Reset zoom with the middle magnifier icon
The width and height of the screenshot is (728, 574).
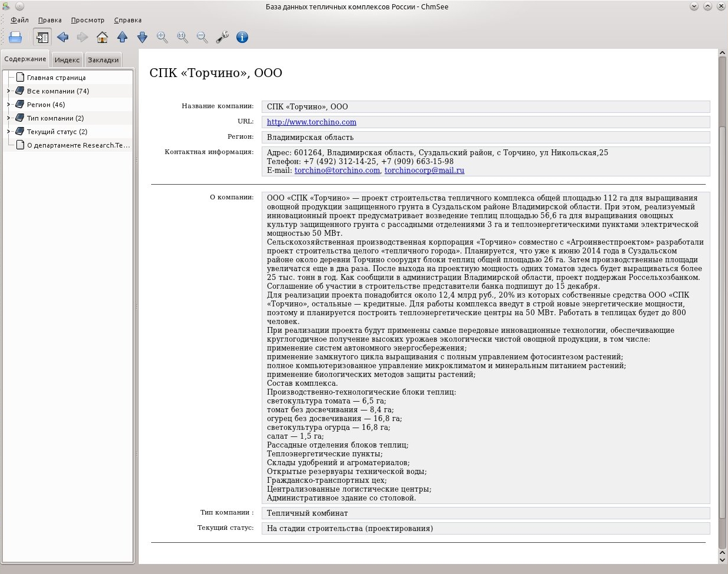[x=182, y=37]
